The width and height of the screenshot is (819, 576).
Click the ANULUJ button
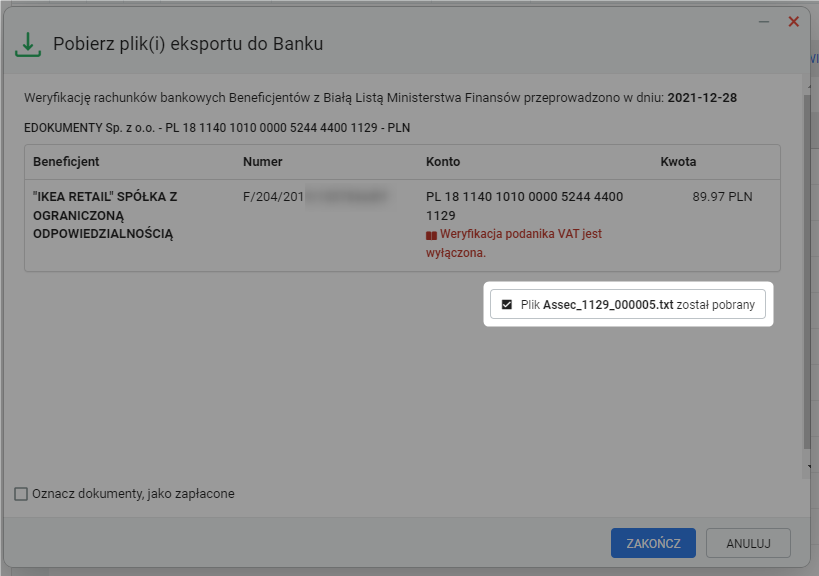point(748,543)
